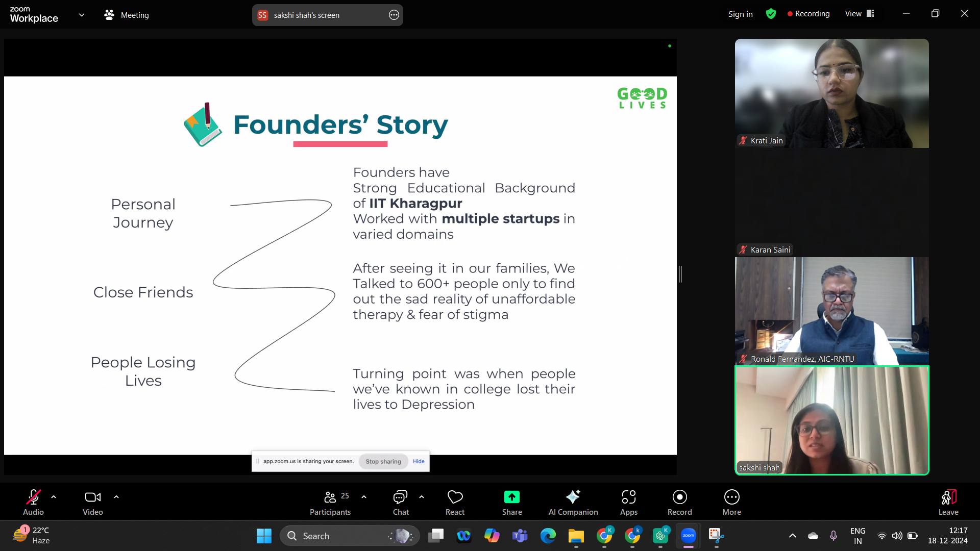Start recording with the Record button
Viewport: 980px width, 551px height.
[x=679, y=497]
